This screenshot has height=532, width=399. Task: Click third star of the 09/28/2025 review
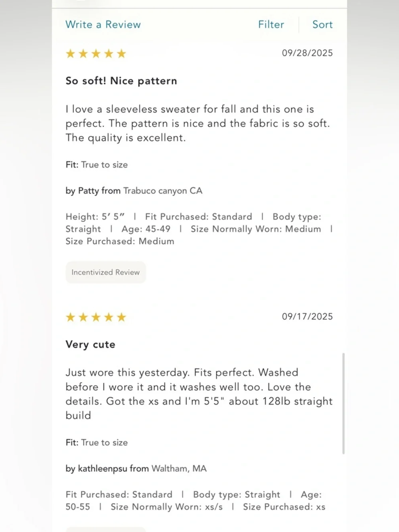(96, 53)
